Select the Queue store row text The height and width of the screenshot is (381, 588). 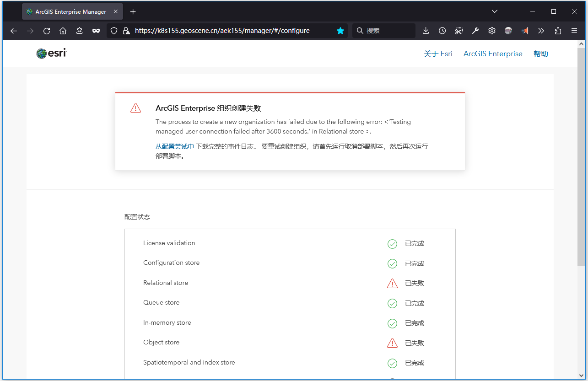(161, 302)
